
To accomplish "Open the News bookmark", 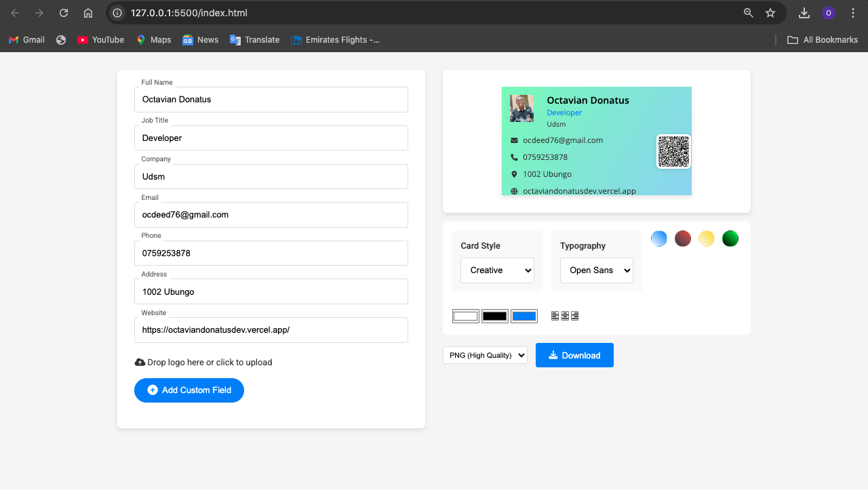I will point(200,40).
